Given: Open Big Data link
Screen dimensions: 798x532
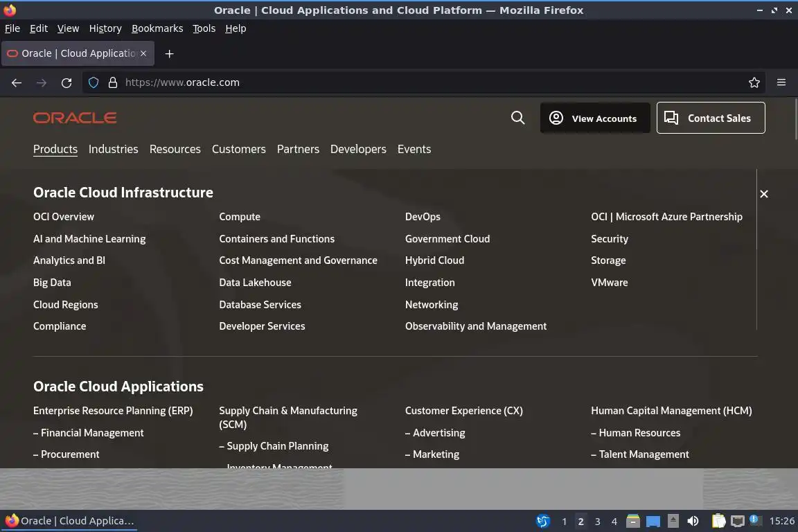Looking at the screenshot, I should tap(52, 283).
